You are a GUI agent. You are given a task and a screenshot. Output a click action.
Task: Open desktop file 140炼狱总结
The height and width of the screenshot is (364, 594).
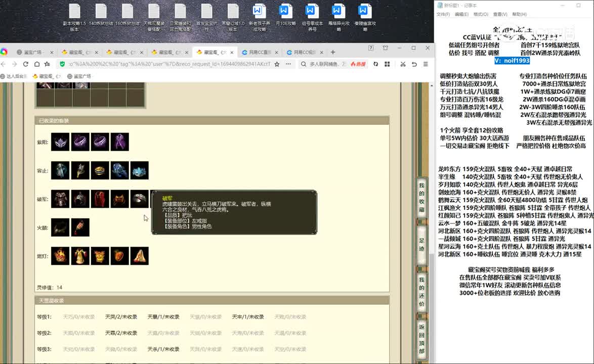pos(101,15)
